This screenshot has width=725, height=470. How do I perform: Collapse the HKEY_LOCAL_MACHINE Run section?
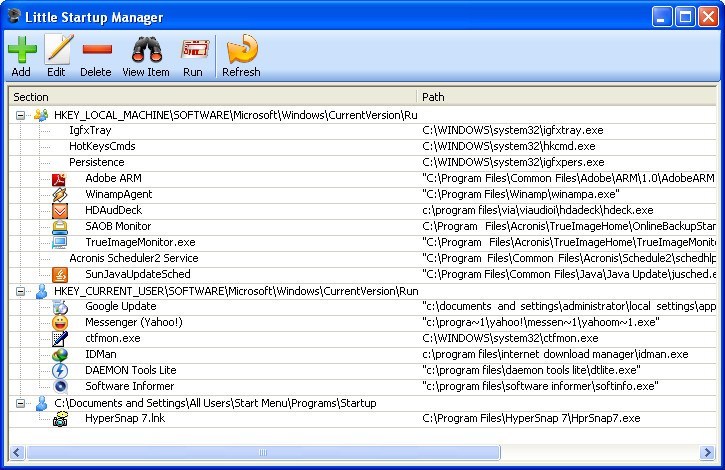pyautogui.click(x=20, y=115)
